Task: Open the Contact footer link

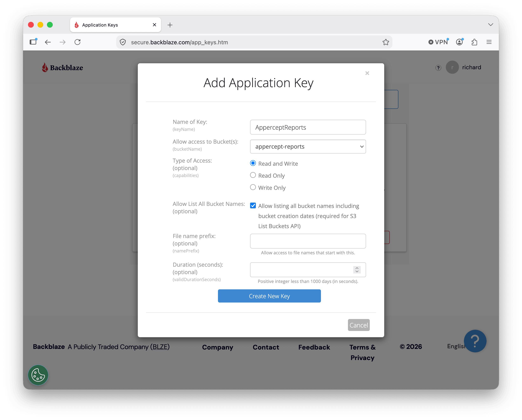Action: coord(266,347)
